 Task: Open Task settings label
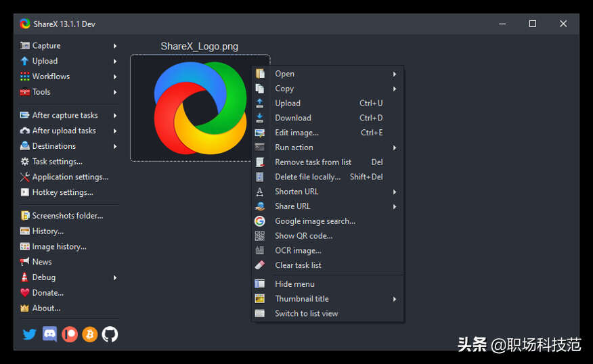point(58,162)
